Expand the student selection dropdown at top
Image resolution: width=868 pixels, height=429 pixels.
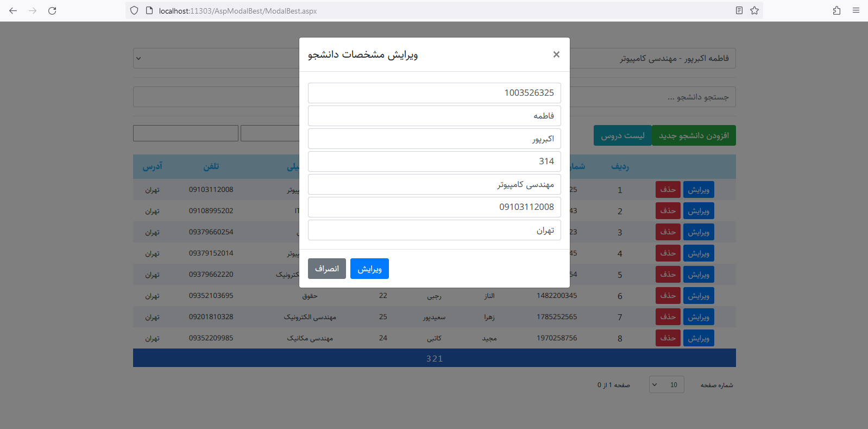(139, 58)
